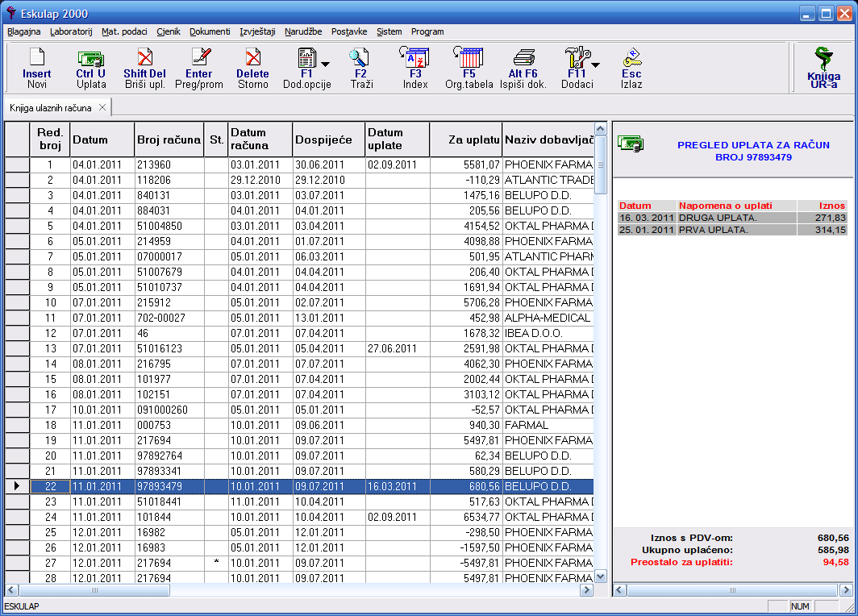
Task: Close the Knjiga ulaznih računa tab
Action: 102,107
